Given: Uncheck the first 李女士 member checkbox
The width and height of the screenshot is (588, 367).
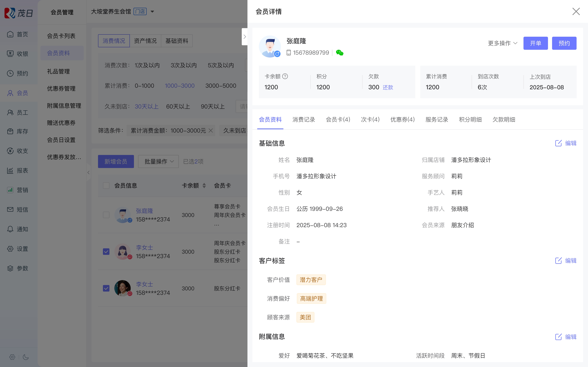Looking at the screenshot, I should coord(106,251).
